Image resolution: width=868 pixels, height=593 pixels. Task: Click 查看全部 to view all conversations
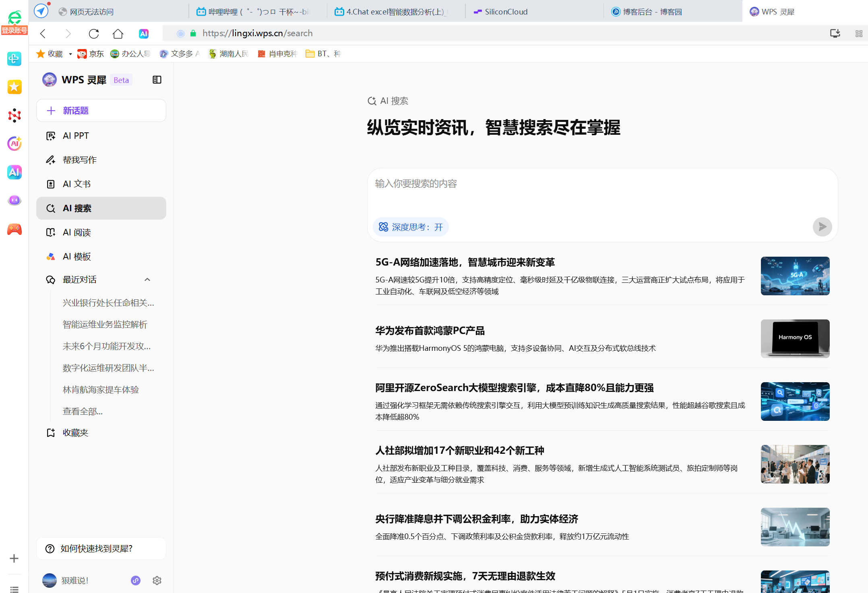tap(83, 411)
